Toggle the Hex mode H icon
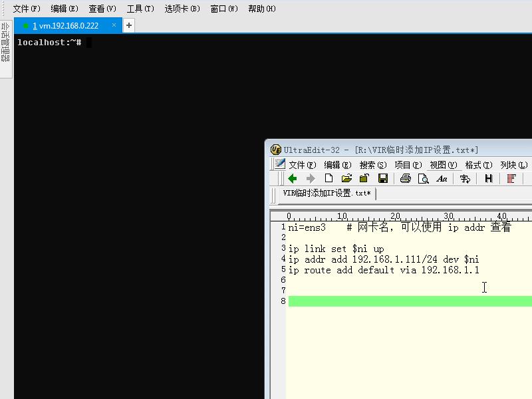 point(489,178)
